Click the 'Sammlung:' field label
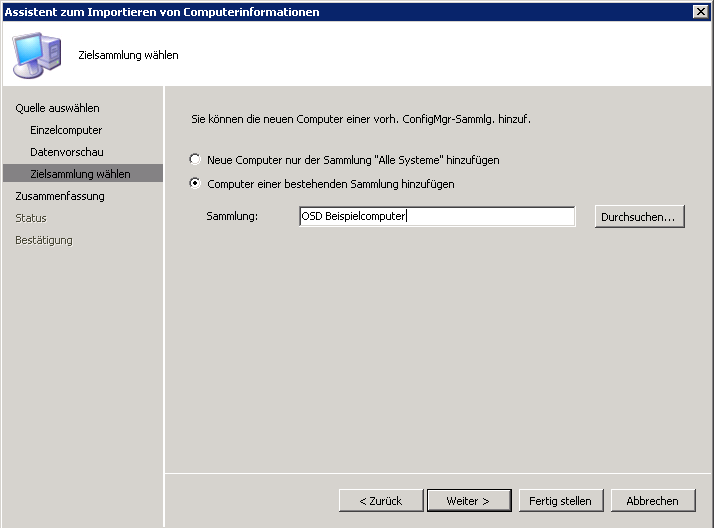The height and width of the screenshot is (528, 714). click(x=232, y=217)
